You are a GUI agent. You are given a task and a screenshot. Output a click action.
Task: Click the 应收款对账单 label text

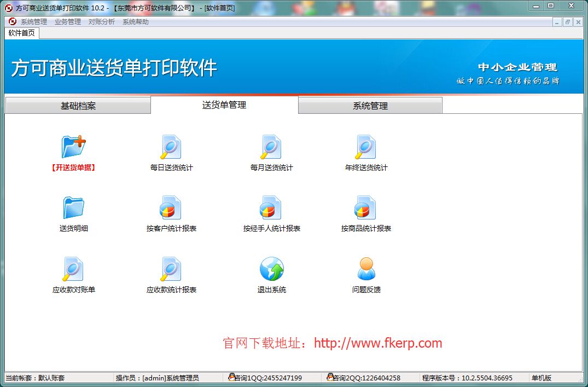73,290
